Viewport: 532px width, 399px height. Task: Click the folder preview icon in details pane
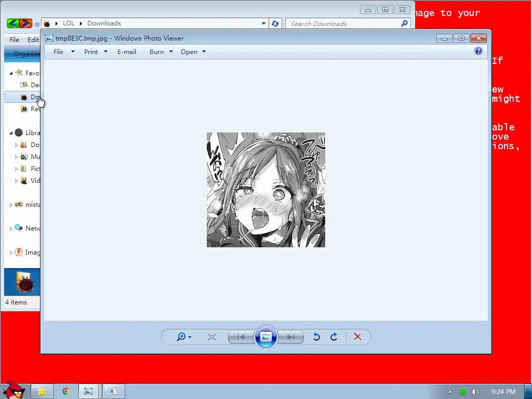point(24,282)
